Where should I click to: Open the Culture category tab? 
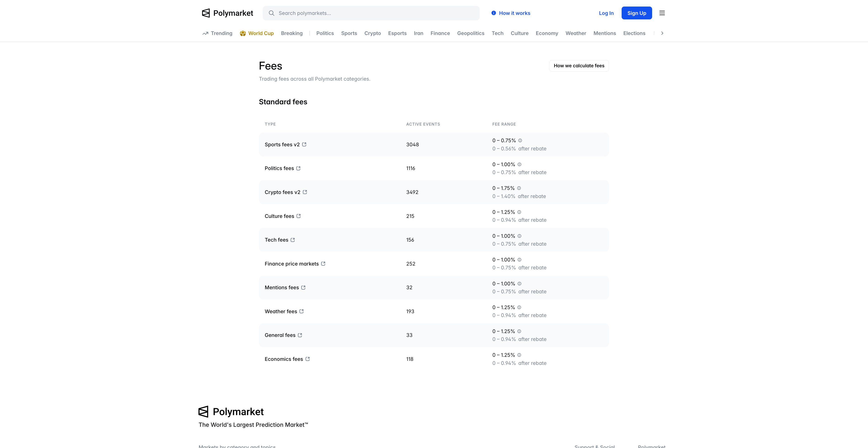[520, 33]
